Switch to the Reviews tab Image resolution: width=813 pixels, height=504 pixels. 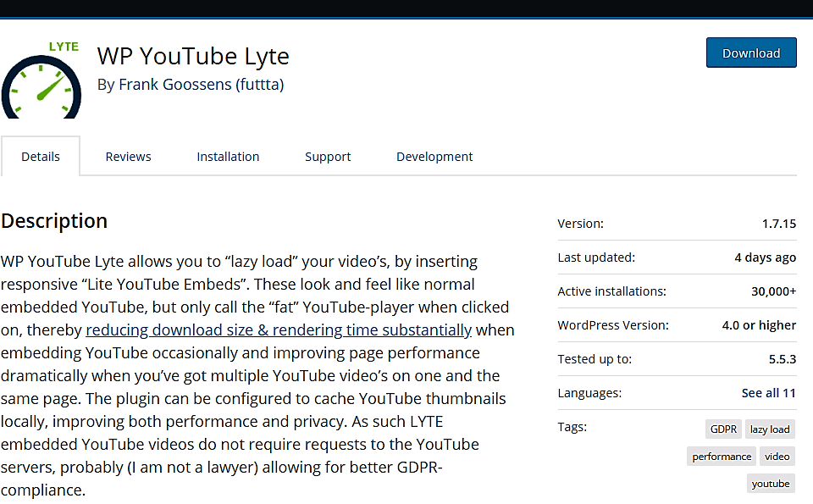[128, 157]
